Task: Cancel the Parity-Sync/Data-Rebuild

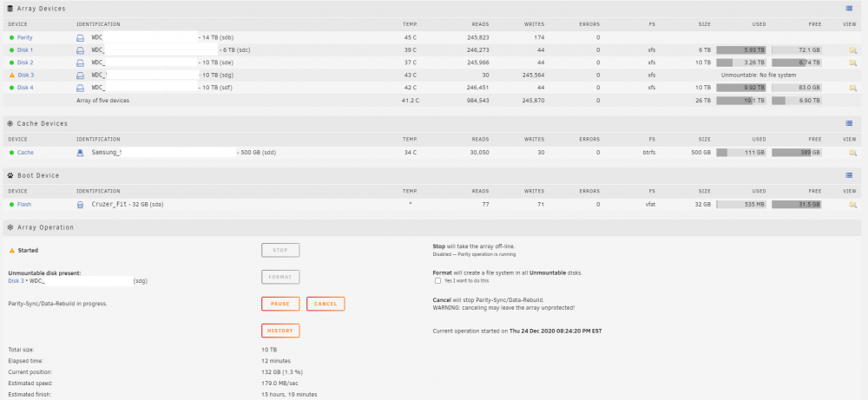Action: tap(325, 304)
